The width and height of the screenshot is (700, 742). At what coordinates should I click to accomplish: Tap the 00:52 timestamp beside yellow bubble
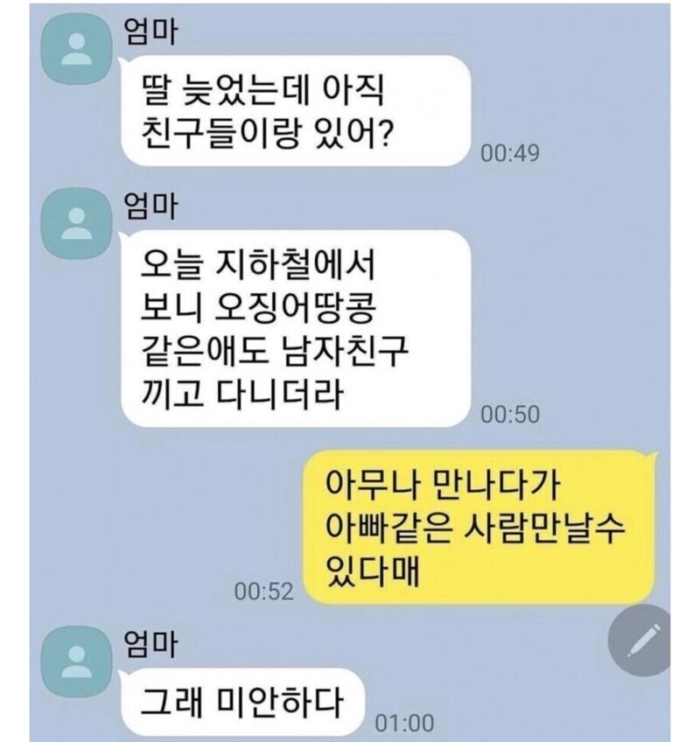263,591
